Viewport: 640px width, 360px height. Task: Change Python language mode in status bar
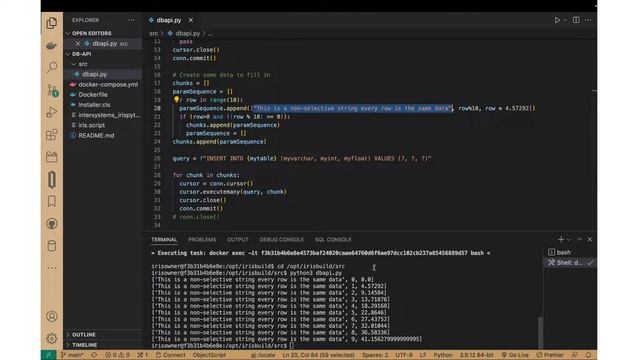click(443, 355)
